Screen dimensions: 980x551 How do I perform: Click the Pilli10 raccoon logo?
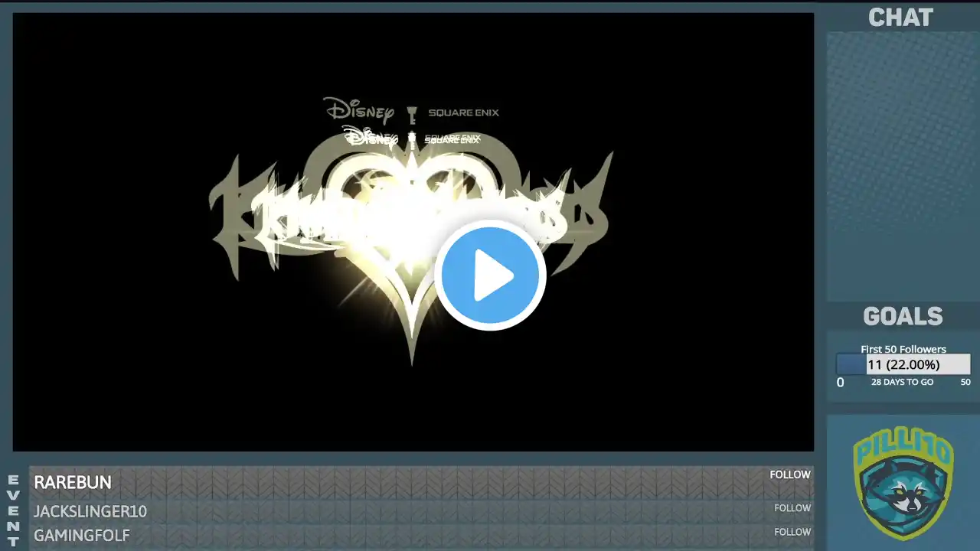[903, 483]
